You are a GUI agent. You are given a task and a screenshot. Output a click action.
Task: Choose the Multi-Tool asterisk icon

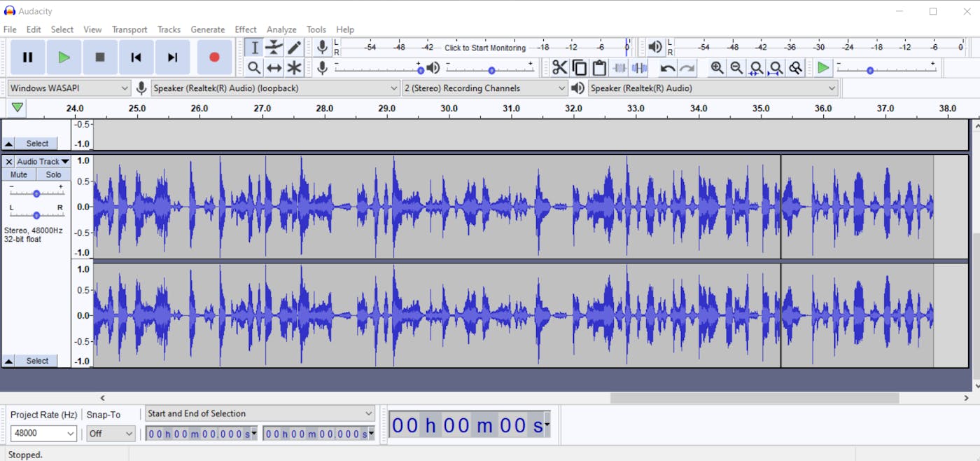coord(294,68)
